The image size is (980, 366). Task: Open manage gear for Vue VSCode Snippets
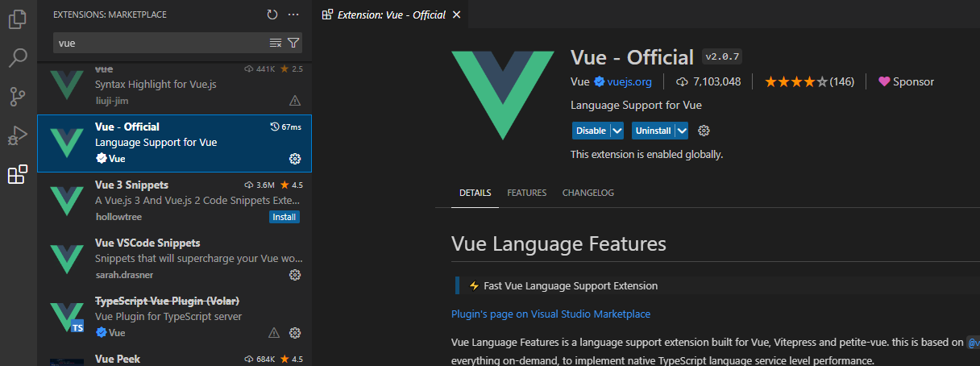coord(295,275)
